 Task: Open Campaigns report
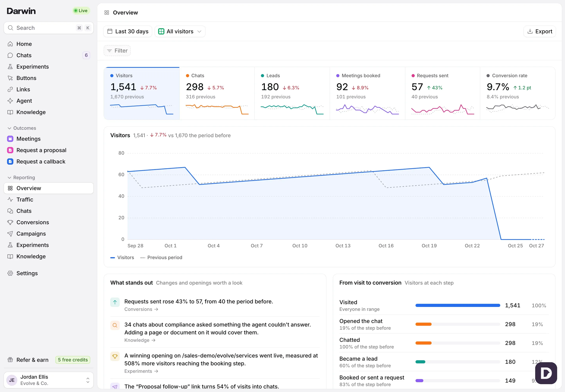(48, 234)
